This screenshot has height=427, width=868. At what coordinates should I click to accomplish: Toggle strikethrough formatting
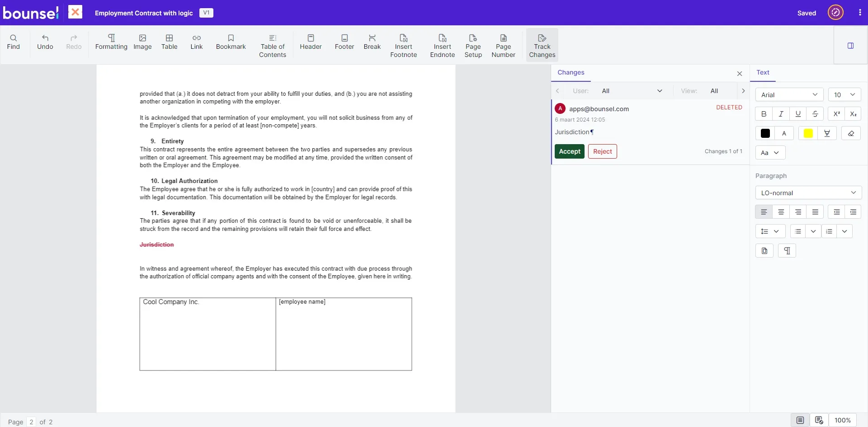click(x=815, y=114)
